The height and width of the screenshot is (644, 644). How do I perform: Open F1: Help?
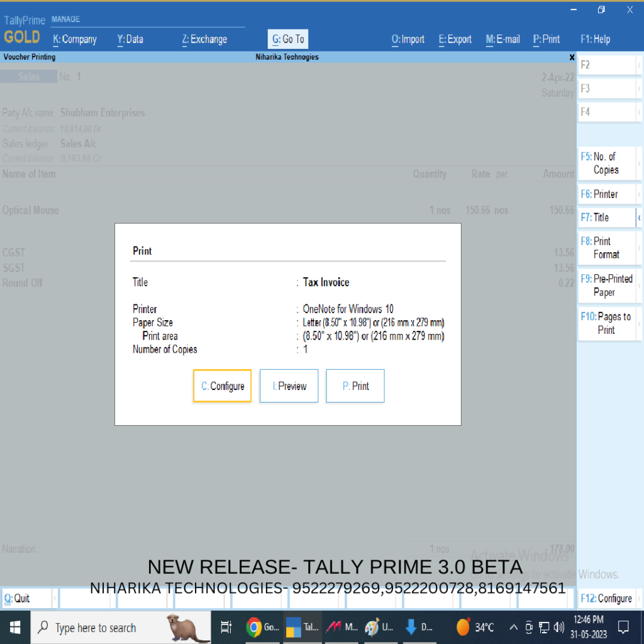595,40
